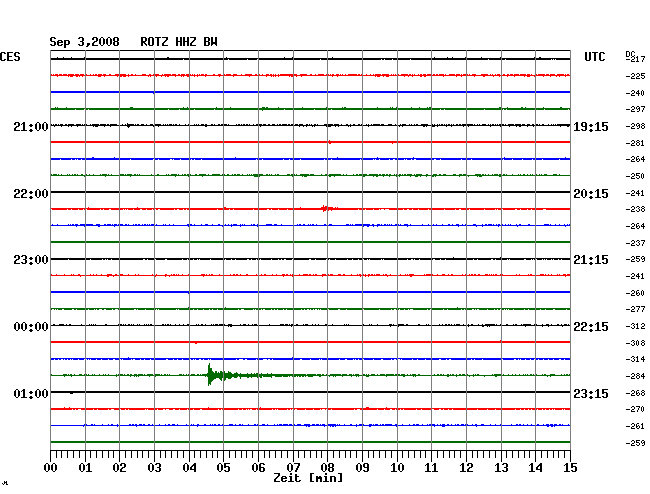The width and height of the screenshot is (650, 494).
Task: Click the DC offset value -225
Action: click(x=635, y=76)
